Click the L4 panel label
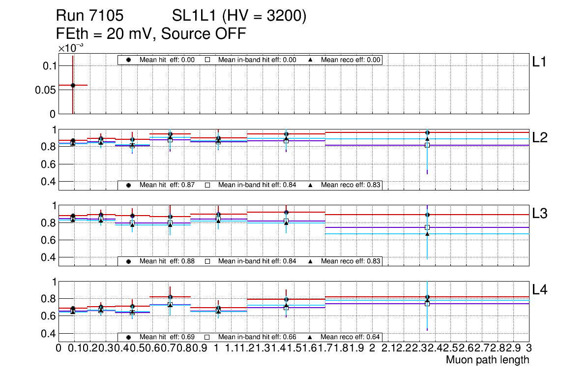Screen dimensions: 588x380 pos(540,290)
